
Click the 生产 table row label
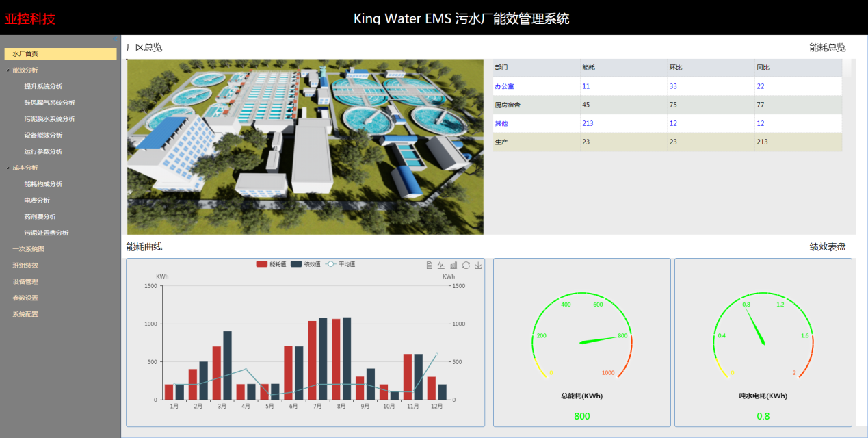click(x=501, y=142)
